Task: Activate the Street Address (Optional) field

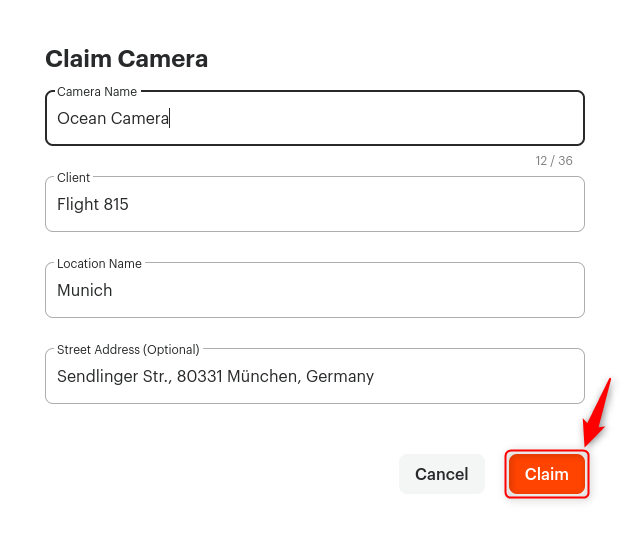Action: [x=315, y=376]
